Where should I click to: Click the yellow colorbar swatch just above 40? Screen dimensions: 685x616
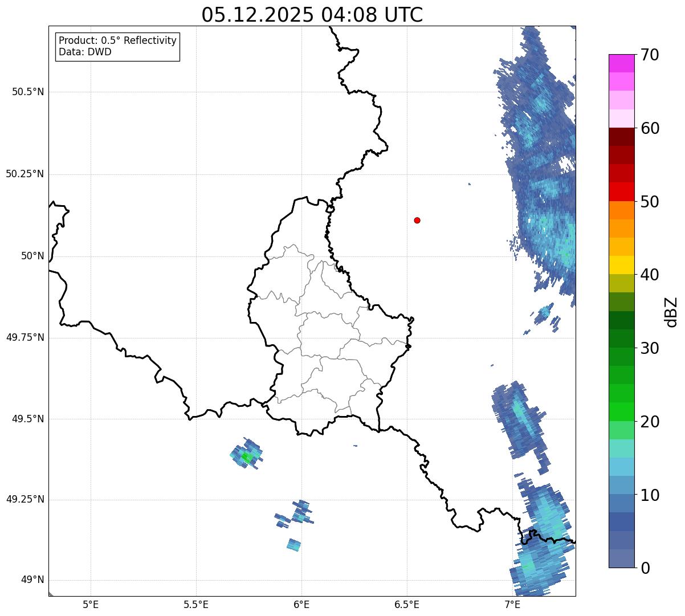(x=622, y=266)
